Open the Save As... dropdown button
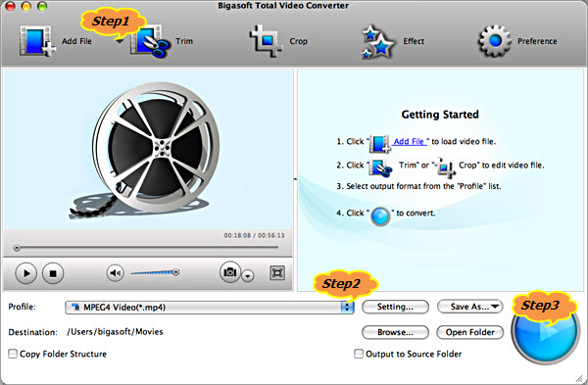 tap(469, 307)
